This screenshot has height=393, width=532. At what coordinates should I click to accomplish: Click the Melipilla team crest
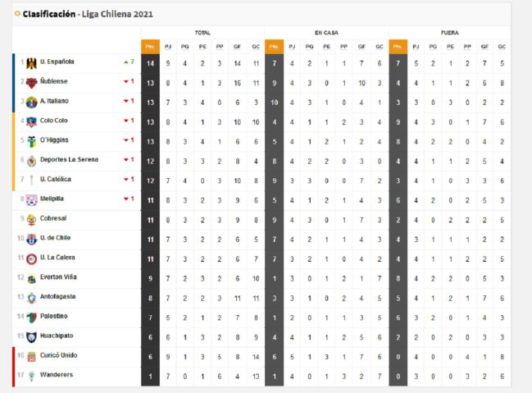(x=32, y=199)
